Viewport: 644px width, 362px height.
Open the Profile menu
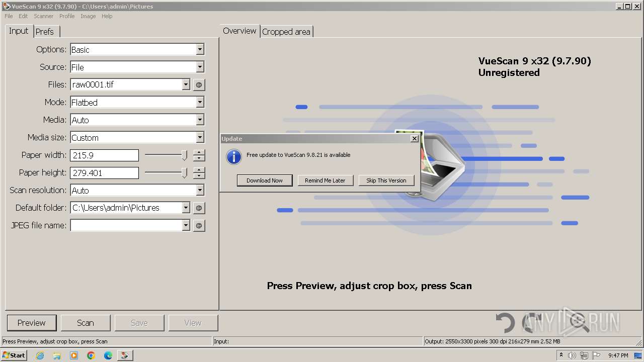(x=67, y=16)
